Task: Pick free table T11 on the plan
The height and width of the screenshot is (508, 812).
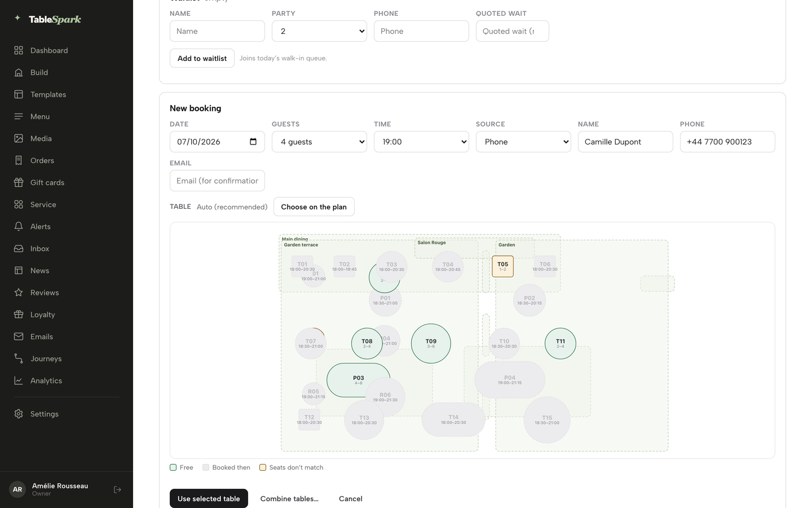Action: point(561,343)
